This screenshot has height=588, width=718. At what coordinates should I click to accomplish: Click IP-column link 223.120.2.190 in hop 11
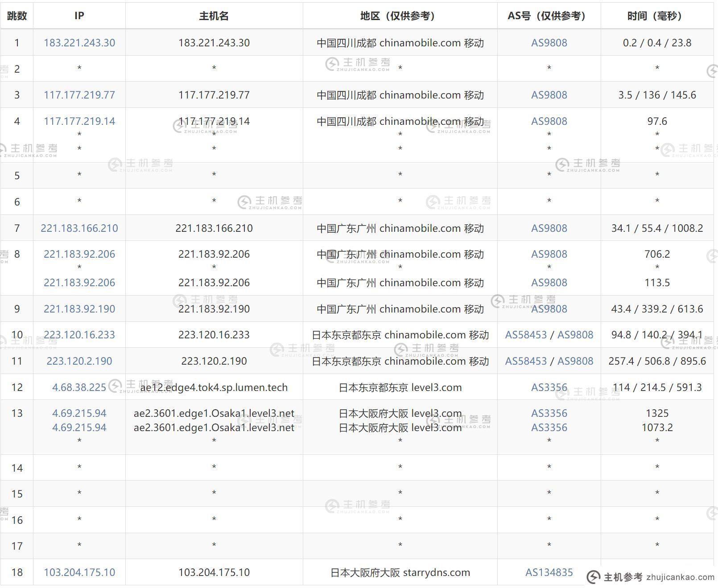click(79, 361)
